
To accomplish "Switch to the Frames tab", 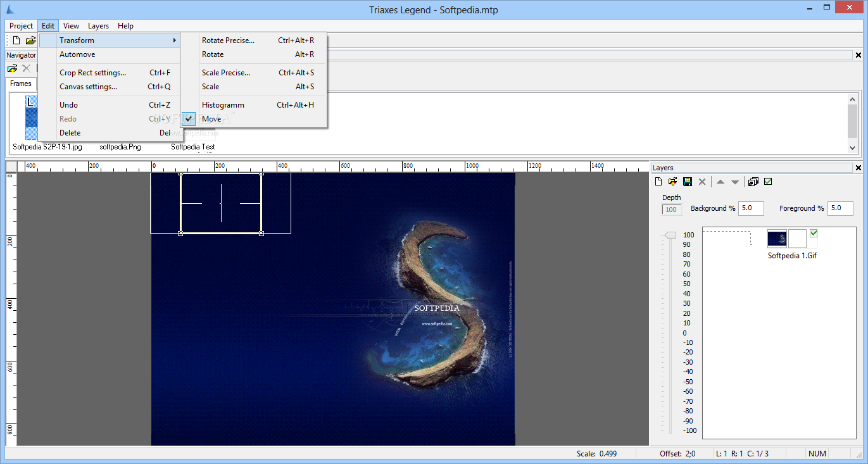I will pos(21,84).
